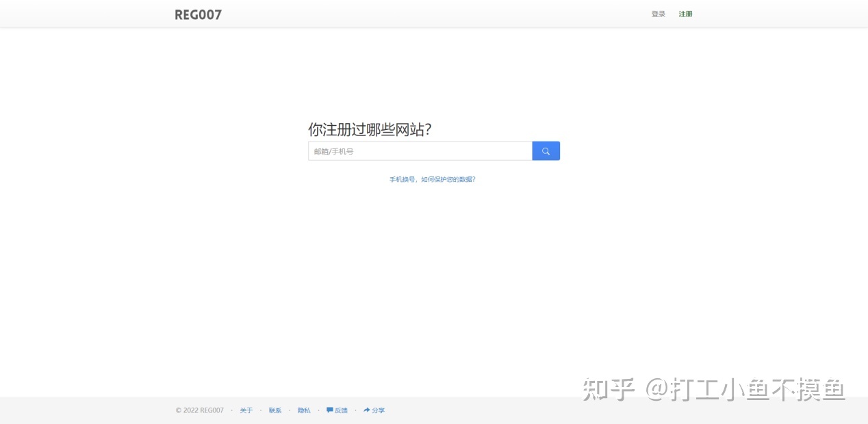Click the 分享 share arrow link
This screenshot has width=868, height=424.
(x=374, y=410)
